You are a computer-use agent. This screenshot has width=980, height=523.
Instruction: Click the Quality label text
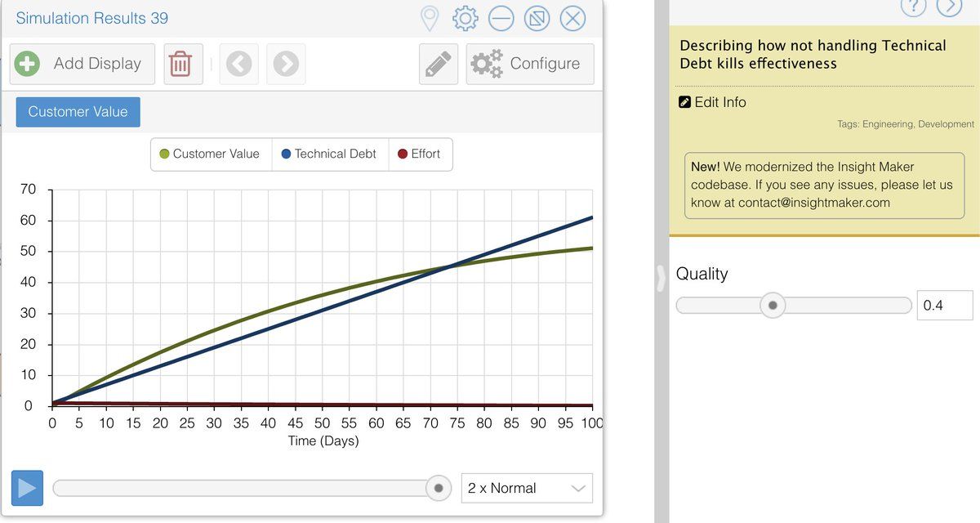click(702, 274)
